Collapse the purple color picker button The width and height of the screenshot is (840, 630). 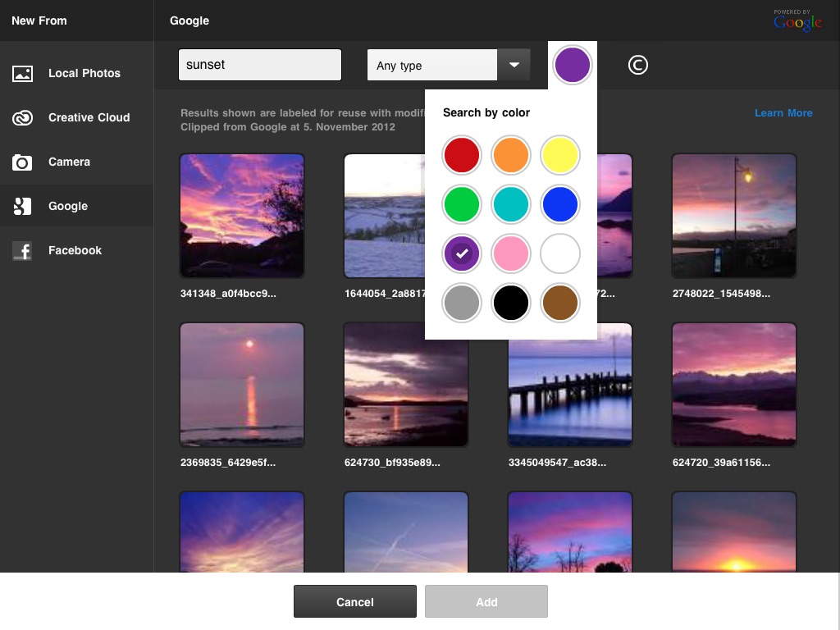pyautogui.click(x=572, y=65)
